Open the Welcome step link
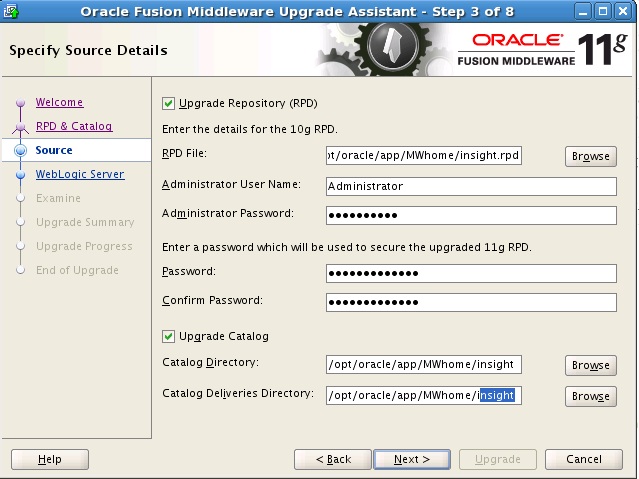 59,102
